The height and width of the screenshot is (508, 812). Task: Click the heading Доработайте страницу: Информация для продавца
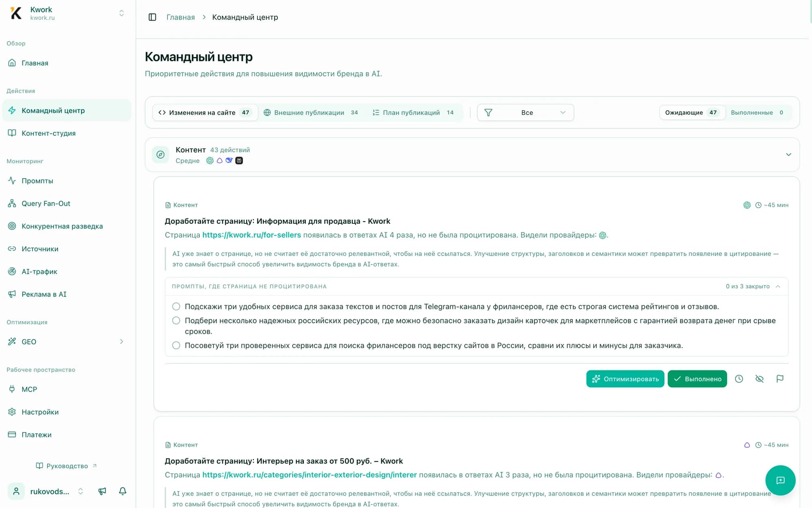[277, 221]
